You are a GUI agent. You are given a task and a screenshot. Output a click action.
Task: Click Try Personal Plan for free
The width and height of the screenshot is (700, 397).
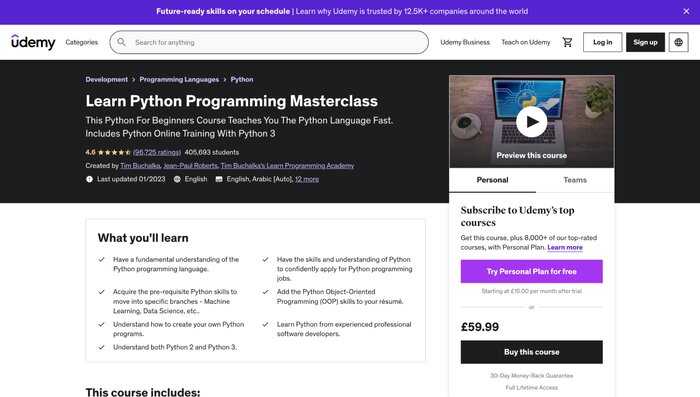tap(531, 272)
